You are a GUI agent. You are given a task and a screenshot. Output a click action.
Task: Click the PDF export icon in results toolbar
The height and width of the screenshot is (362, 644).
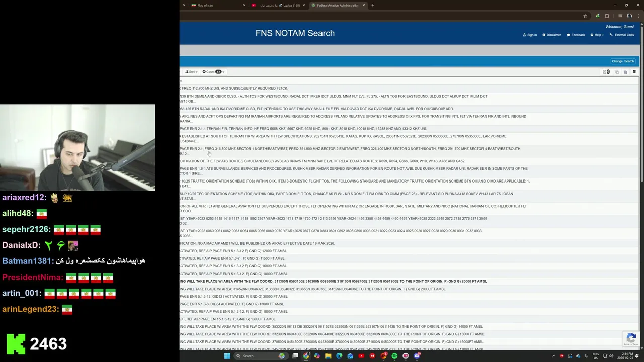(x=606, y=72)
